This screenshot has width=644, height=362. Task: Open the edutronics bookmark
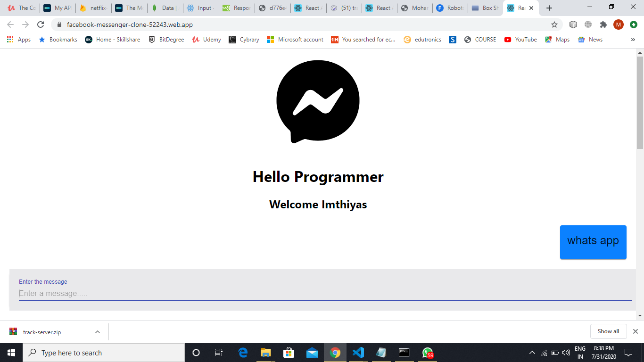(423, 40)
